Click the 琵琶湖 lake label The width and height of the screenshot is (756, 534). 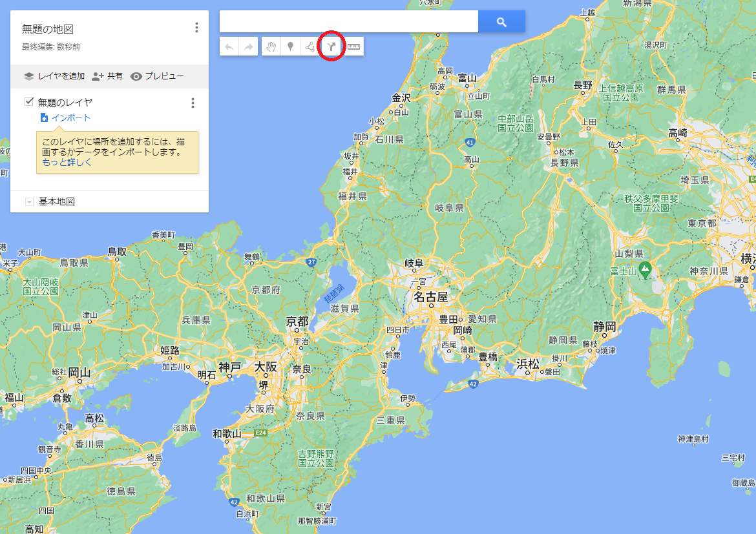coord(333,294)
